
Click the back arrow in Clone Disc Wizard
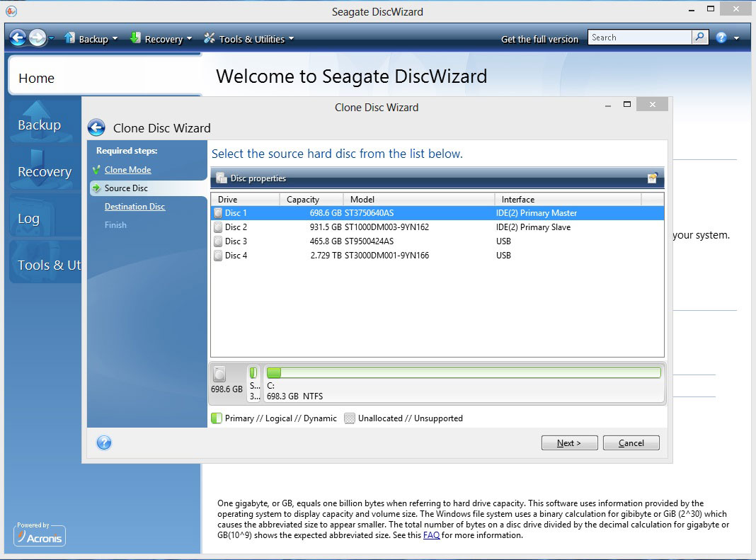(x=96, y=128)
